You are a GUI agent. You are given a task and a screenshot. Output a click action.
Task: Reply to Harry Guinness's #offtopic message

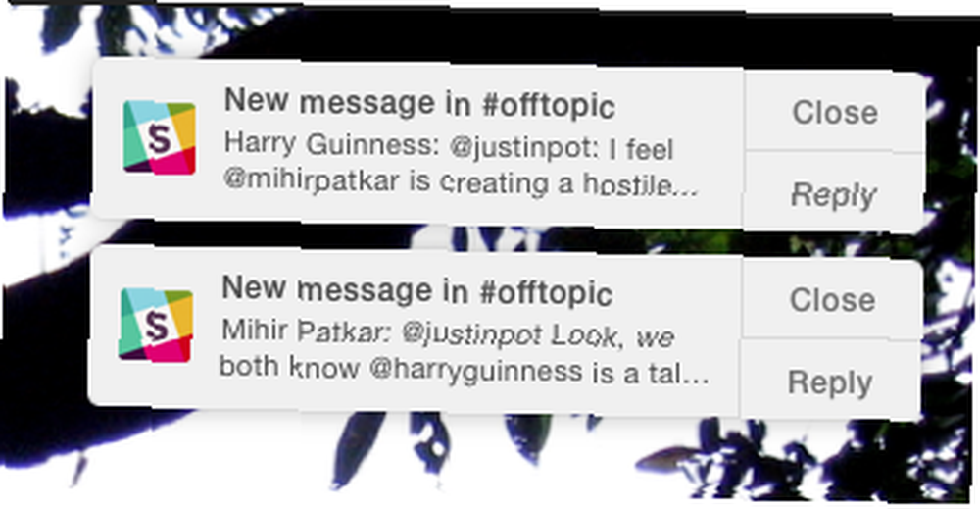(833, 194)
